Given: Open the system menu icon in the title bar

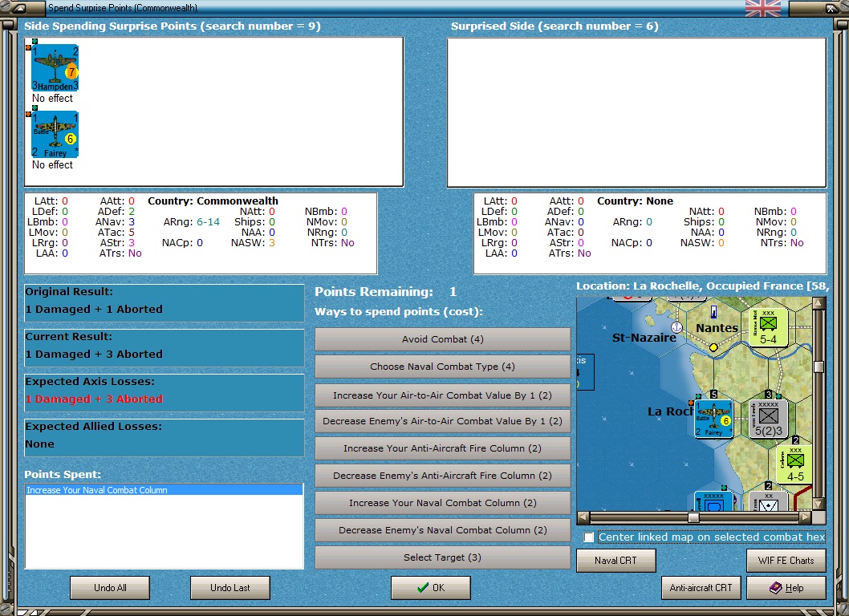Looking at the screenshot, I should [18, 8].
